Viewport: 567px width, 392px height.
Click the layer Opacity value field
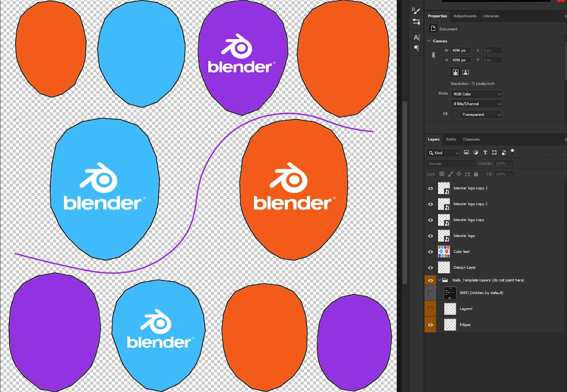click(x=501, y=164)
